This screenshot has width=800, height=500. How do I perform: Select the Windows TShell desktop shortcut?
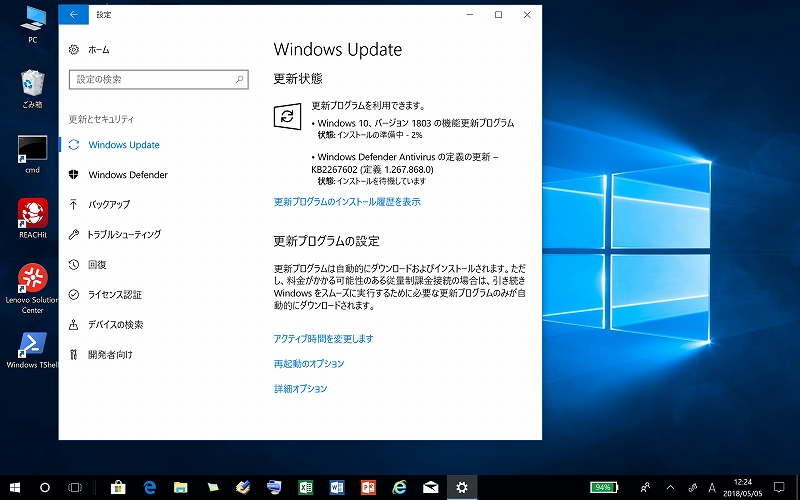(33, 350)
